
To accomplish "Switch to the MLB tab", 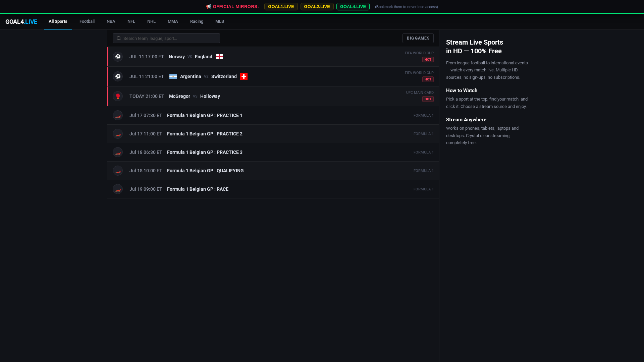I will (220, 21).
